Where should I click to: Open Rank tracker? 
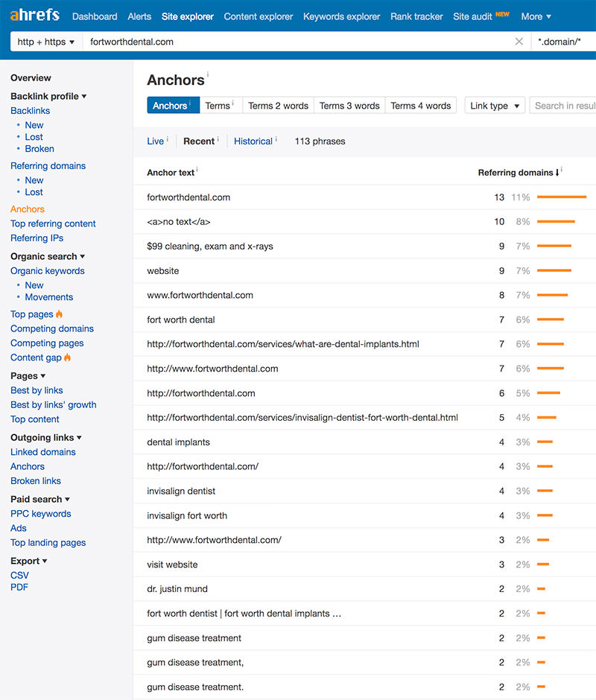(x=416, y=16)
